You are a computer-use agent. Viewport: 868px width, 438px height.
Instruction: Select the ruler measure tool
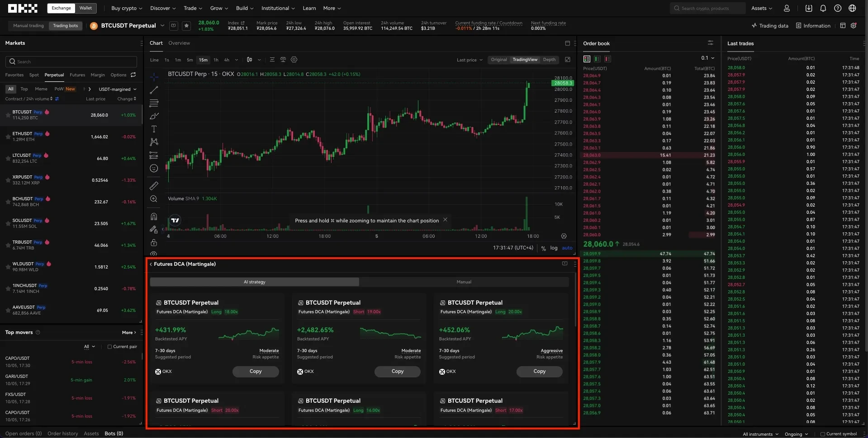154,186
